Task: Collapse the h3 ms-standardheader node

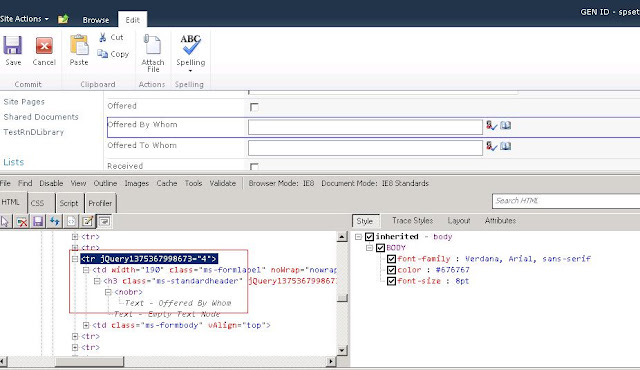Action: [x=97, y=281]
